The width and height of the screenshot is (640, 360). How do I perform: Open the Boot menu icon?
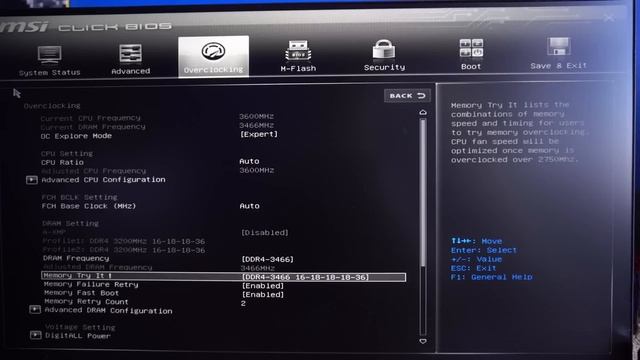(471, 48)
